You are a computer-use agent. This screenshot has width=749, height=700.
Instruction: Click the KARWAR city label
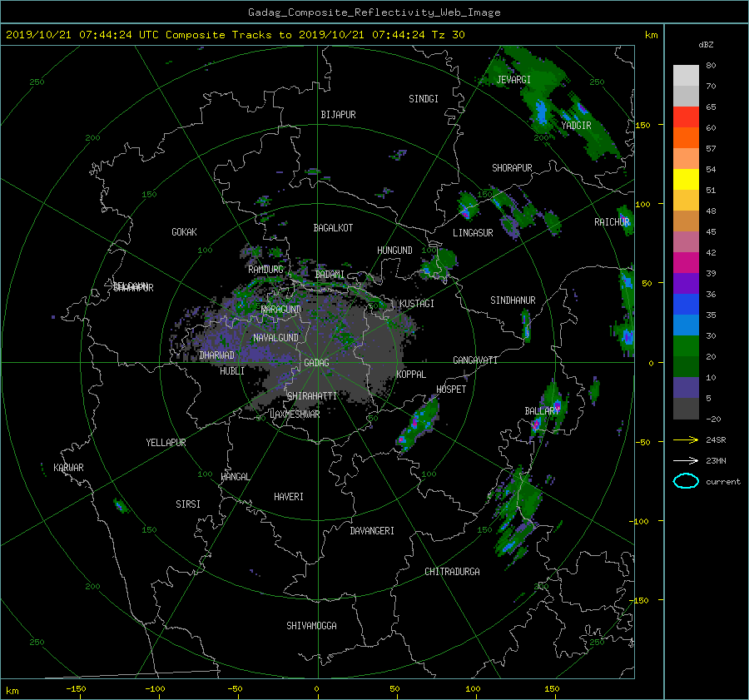point(68,468)
